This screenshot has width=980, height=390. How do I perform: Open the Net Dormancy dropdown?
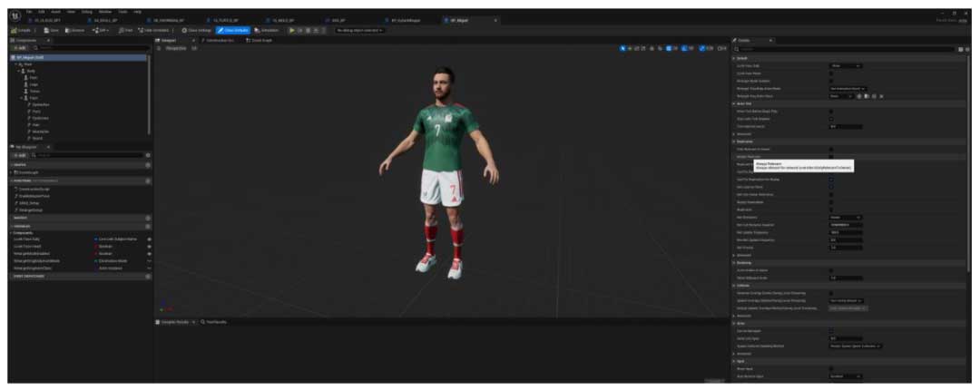point(845,217)
